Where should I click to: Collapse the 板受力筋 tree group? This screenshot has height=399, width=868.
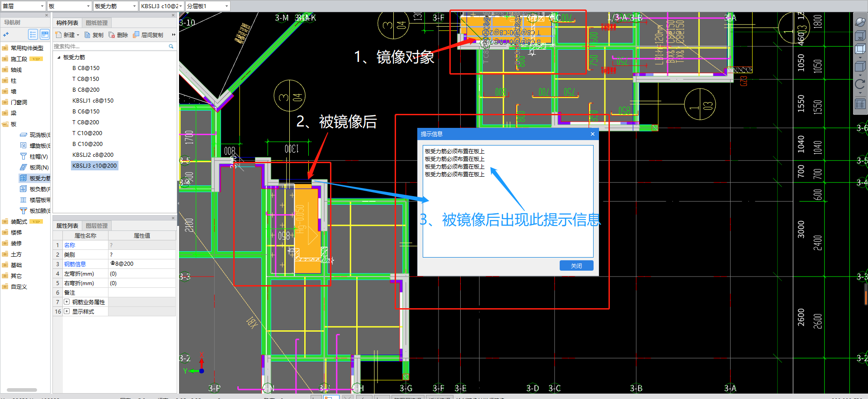pyautogui.click(x=59, y=57)
